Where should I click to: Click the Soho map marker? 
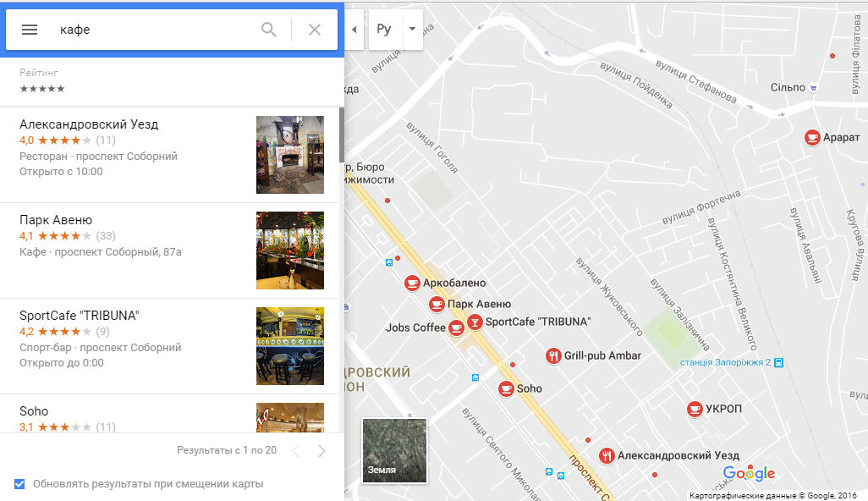coord(506,388)
